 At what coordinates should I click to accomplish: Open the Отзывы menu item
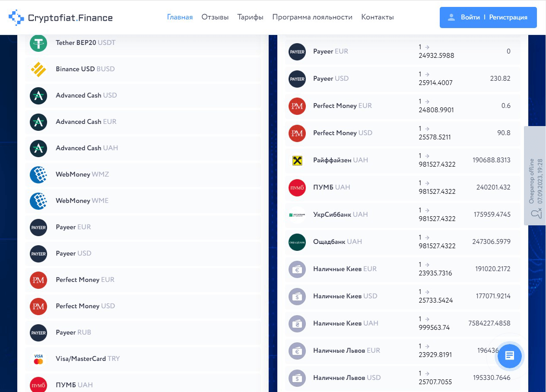click(215, 17)
